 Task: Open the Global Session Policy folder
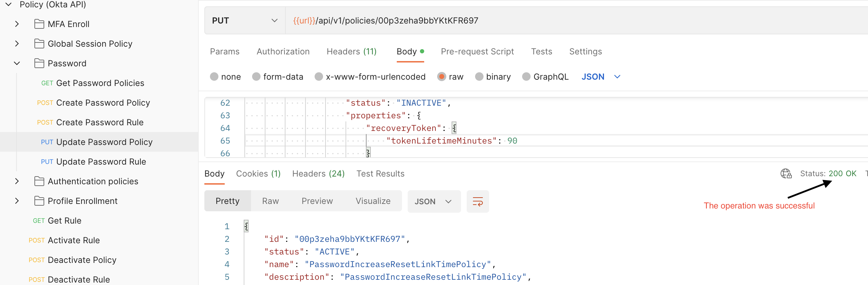click(90, 44)
